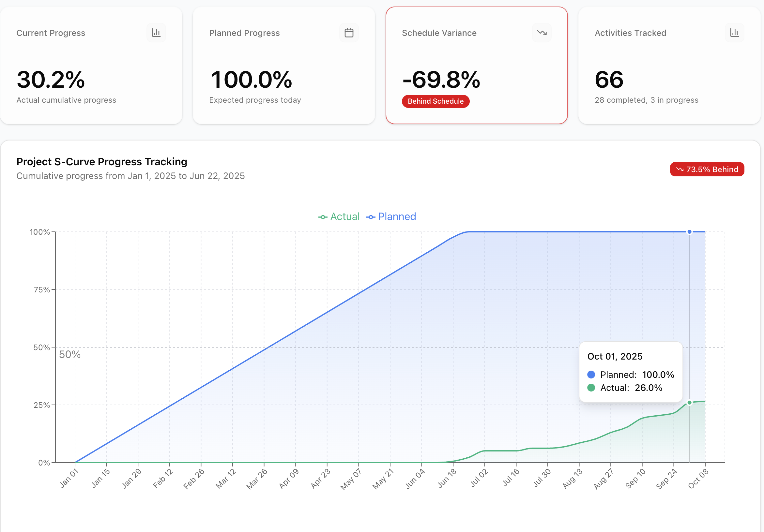Click the Oct 01, 2025 tooltip heading
Screen dimensions: 764x532
(615, 356)
